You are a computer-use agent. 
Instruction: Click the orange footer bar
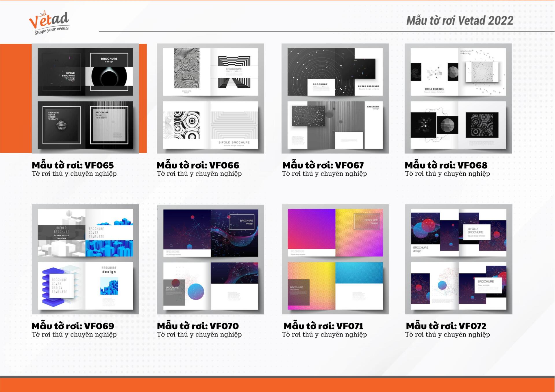tap(277, 385)
